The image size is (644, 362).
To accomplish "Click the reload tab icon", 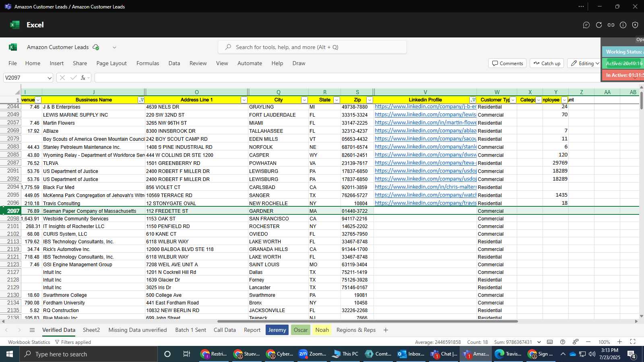I will 599,25.
